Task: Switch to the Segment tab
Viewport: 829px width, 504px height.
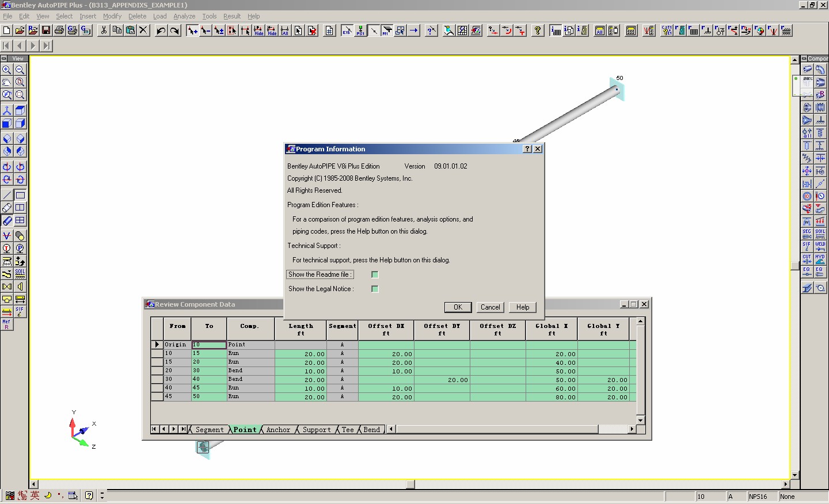Action: (x=210, y=430)
